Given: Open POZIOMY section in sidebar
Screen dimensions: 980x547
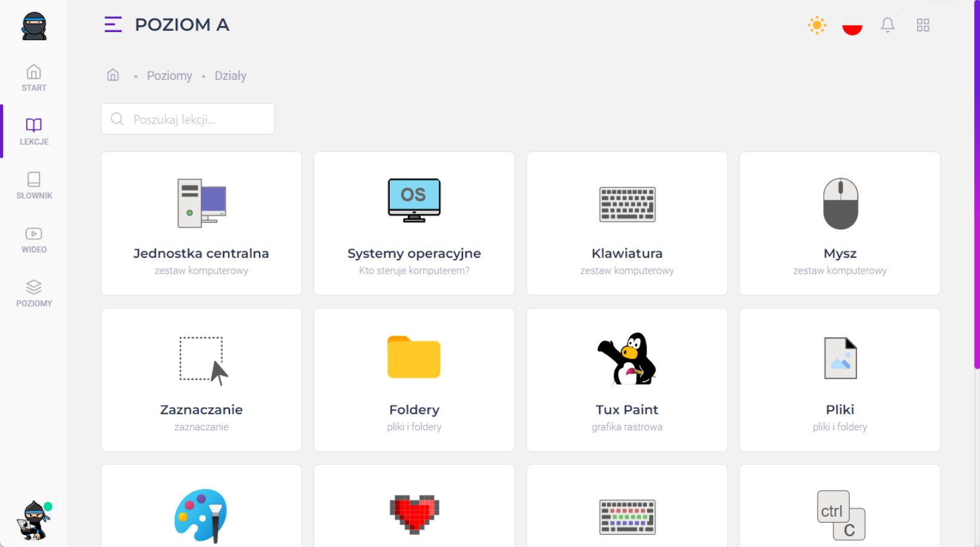Looking at the screenshot, I should pyautogui.click(x=34, y=294).
